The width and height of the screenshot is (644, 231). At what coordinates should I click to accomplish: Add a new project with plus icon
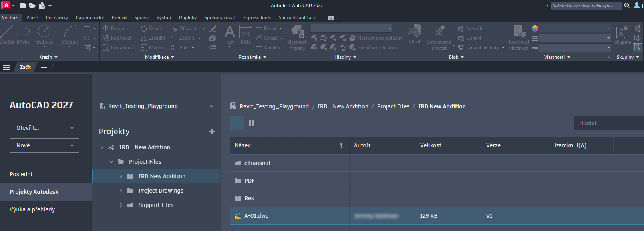click(212, 131)
